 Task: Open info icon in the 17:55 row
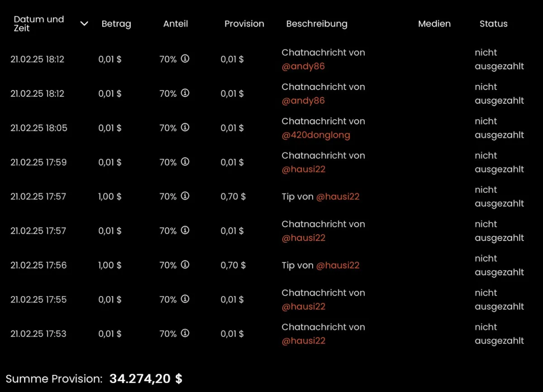[x=185, y=299]
